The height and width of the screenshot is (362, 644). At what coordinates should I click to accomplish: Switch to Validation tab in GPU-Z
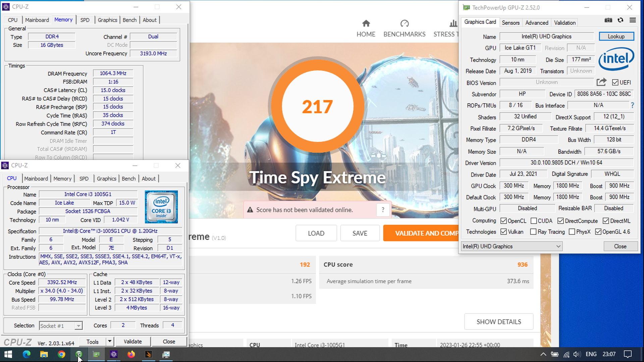tap(565, 23)
